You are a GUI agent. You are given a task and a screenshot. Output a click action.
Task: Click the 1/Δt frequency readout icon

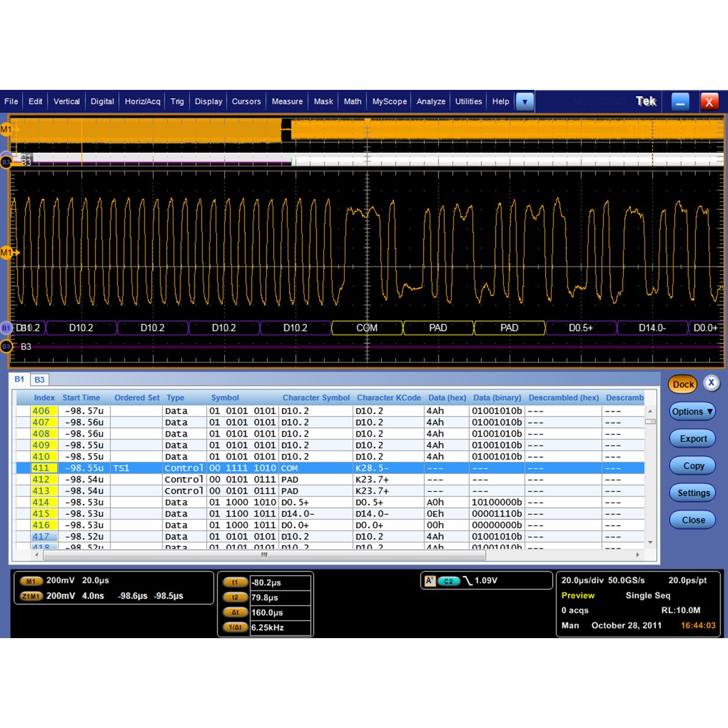coord(235,627)
